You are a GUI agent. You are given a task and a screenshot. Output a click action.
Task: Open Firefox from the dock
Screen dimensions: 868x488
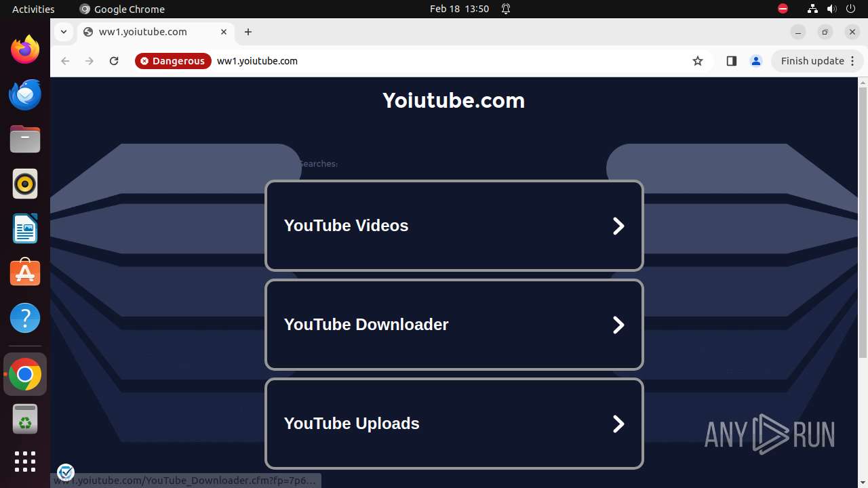pos(25,49)
